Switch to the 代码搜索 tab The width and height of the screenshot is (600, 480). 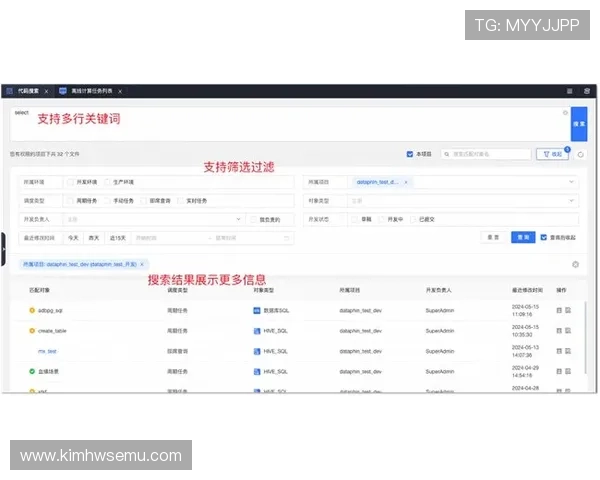28,91
